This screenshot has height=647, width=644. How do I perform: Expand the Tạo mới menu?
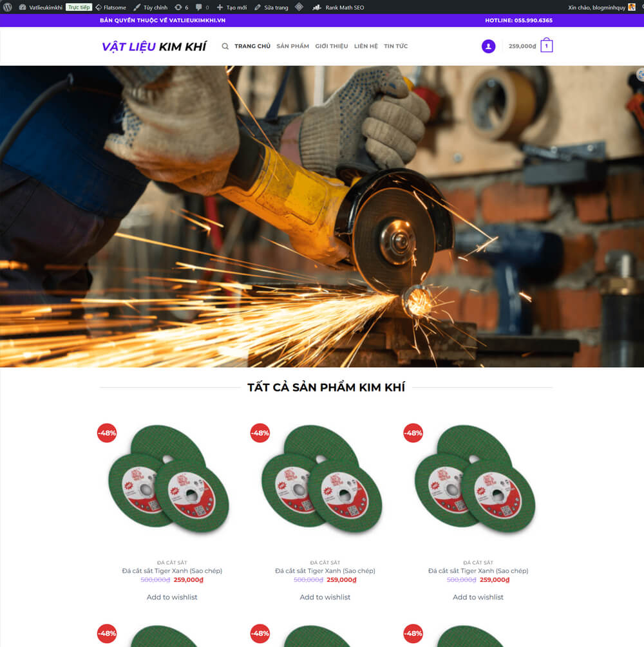pyautogui.click(x=232, y=8)
